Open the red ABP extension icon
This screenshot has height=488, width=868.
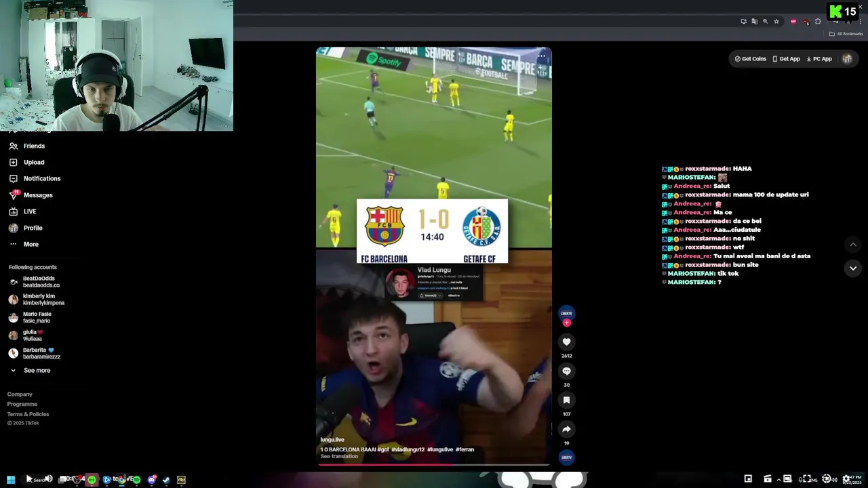pos(793,22)
